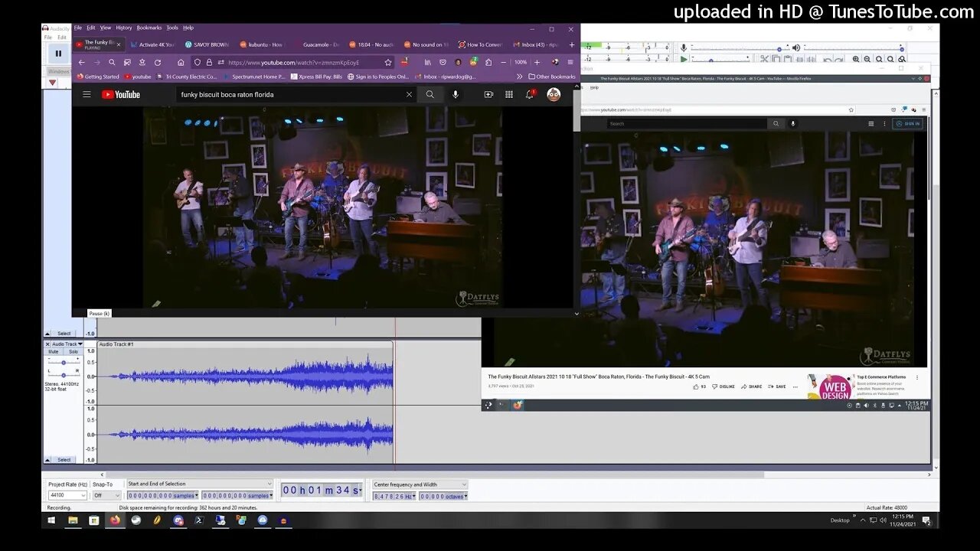Open the time position format dropdown arrow
Image resolution: width=980 pixels, height=551 pixels.
pyautogui.click(x=361, y=491)
